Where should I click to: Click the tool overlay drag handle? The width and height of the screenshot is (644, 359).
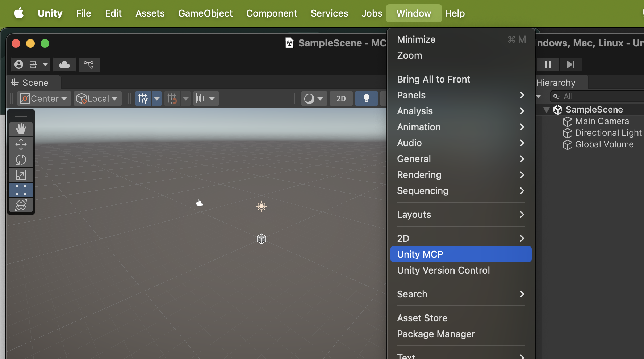point(21,115)
